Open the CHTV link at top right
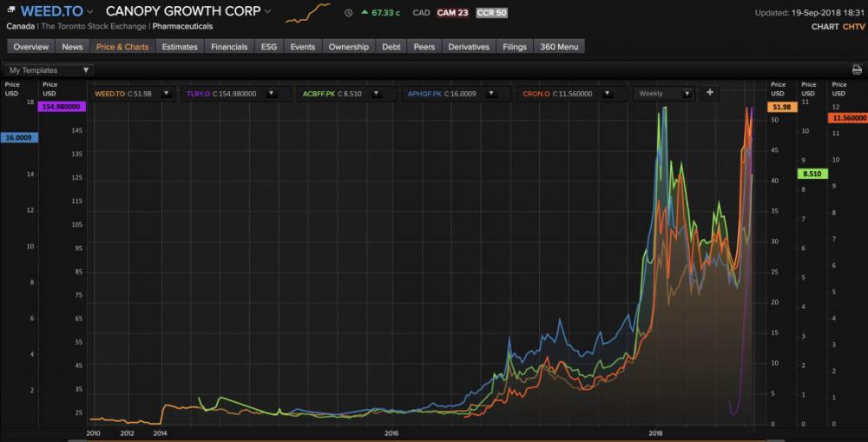The height and width of the screenshot is (442, 868). point(853,27)
